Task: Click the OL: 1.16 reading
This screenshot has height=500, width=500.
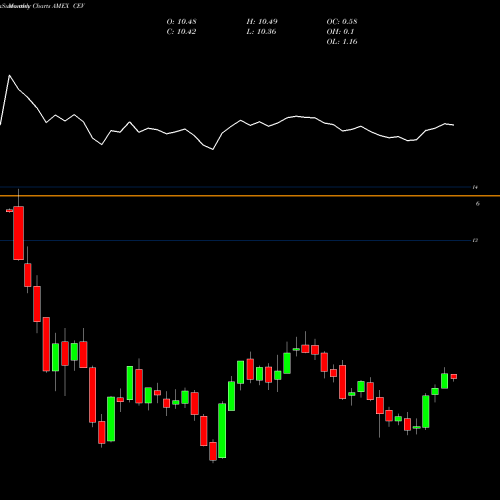Action: click(x=342, y=42)
